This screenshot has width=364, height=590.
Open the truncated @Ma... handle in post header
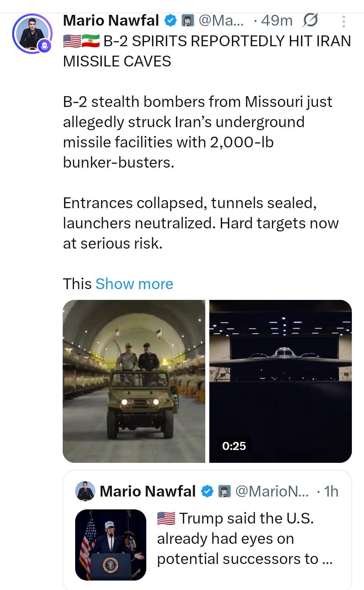click(221, 21)
